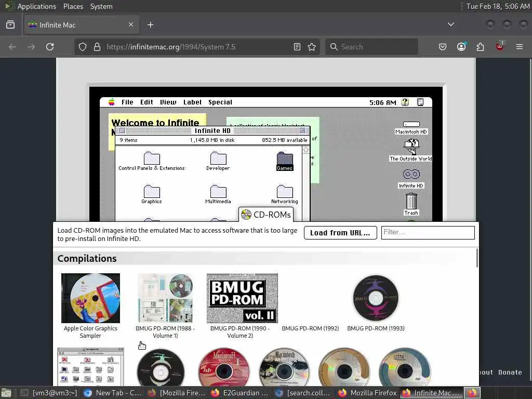
Task: Click the application switcher icon in Mac menu bar
Action: tap(420, 102)
